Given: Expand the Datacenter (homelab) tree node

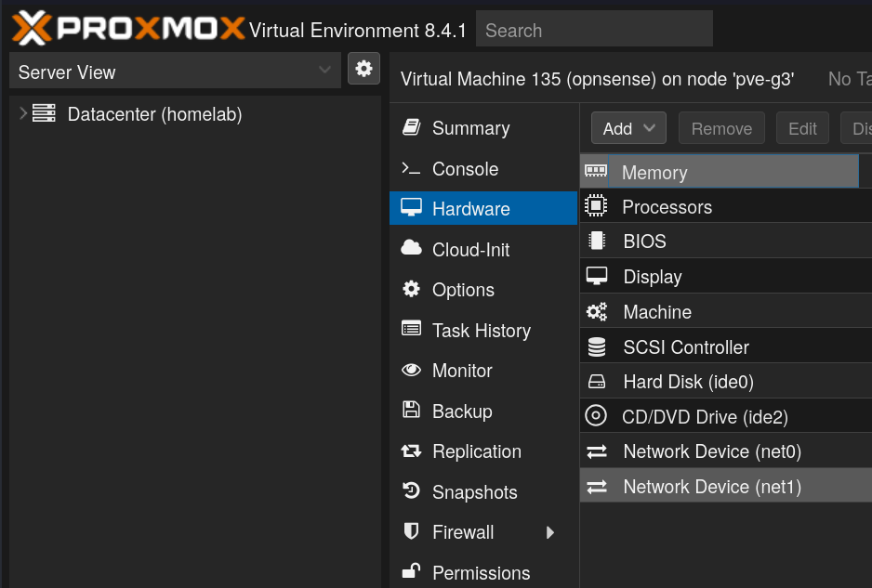Looking at the screenshot, I should tap(22, 114).
